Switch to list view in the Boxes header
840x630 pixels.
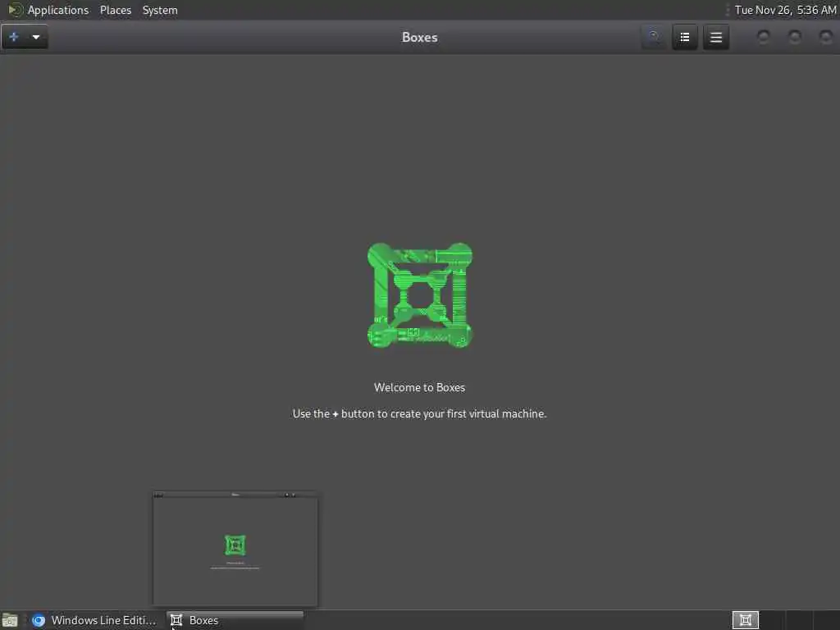pyautogui.click(x=685, y=37)
